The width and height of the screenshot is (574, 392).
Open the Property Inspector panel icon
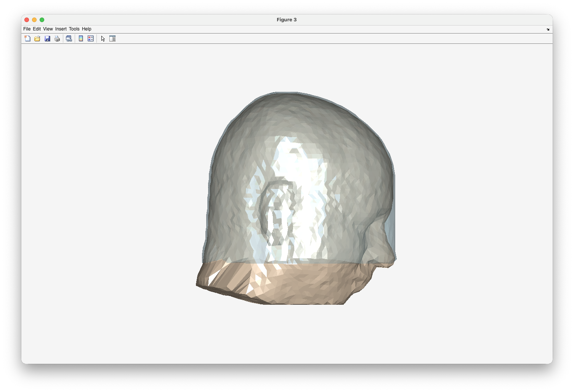112,38
